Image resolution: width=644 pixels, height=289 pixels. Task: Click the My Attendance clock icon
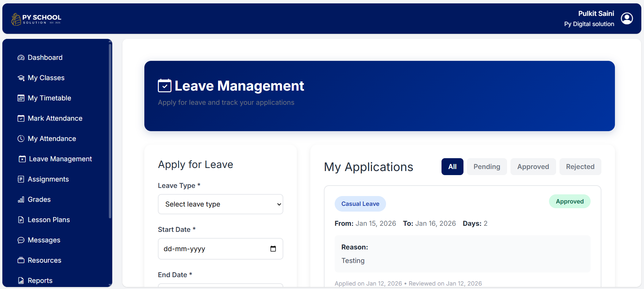coord(21,139)
